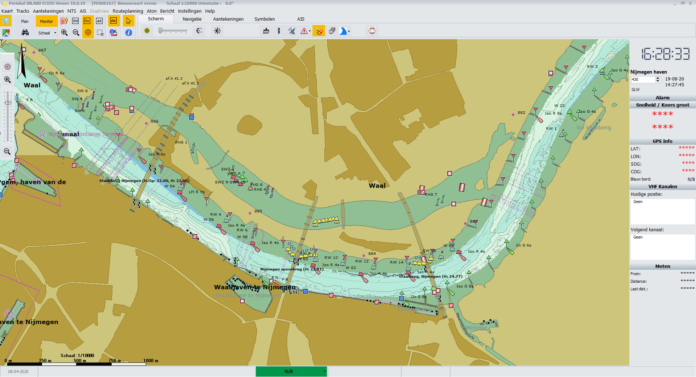Click the blue info icon

[128, 32]
